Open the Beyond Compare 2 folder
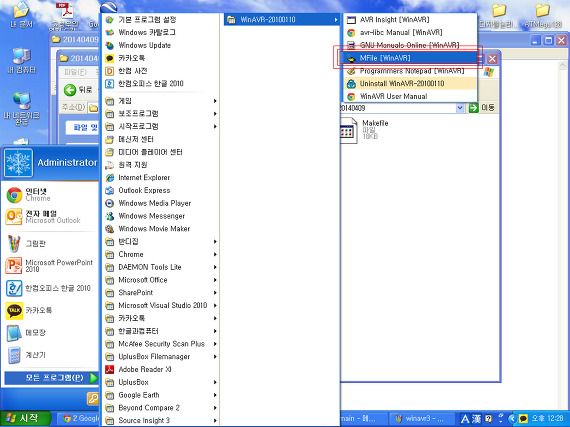570x427 pixels. (x=161, y=408)
